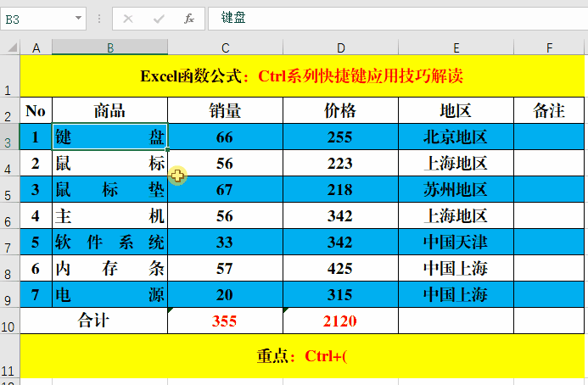This screenshot has width=588, height=385.
Task: Select column F header
Action: pyautogui.click(x=549, y=48)
